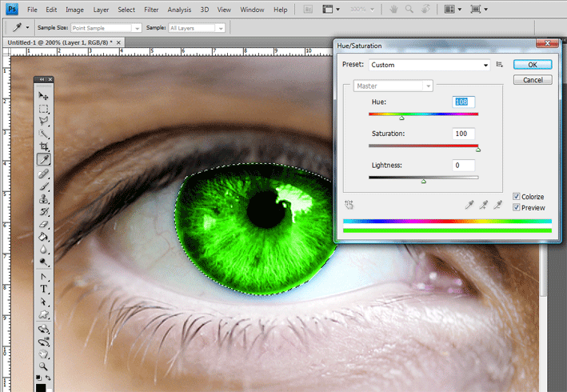Viewport: 567px width, 392px height.
Task: Open the Filter menu
Action: [x=151, y=10]
